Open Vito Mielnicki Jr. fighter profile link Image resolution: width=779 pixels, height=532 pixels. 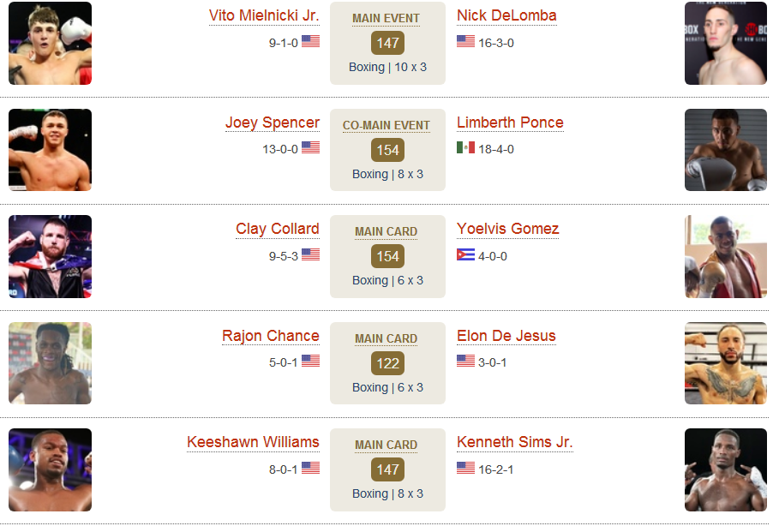point(264,16)
